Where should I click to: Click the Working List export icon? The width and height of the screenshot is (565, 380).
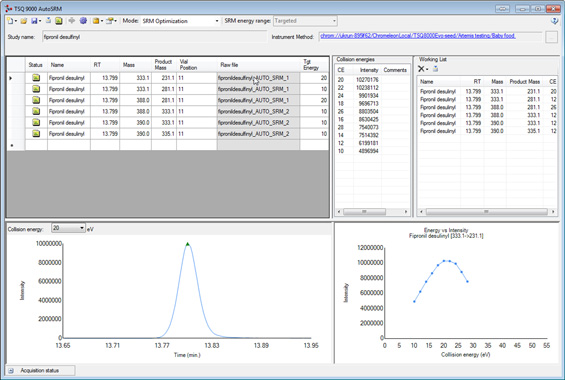point(435,69)
